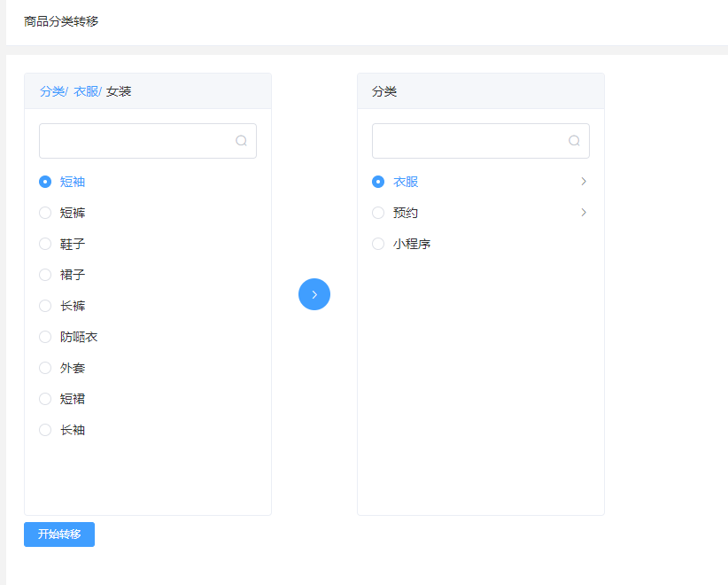Select the 短裙 radio button
728x585 pixels.
[x=45, y=399]
